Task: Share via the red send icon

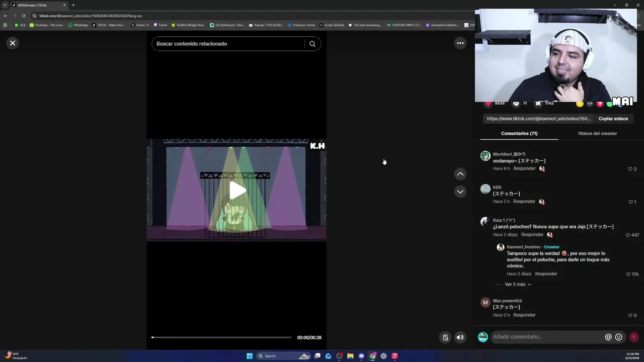Action: [600, 104]
